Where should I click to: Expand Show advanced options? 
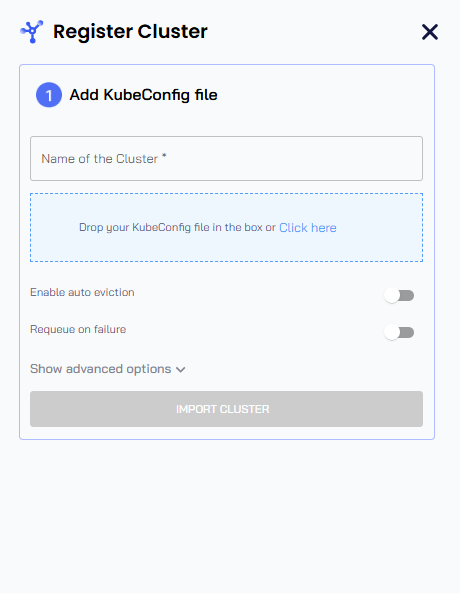108,369
